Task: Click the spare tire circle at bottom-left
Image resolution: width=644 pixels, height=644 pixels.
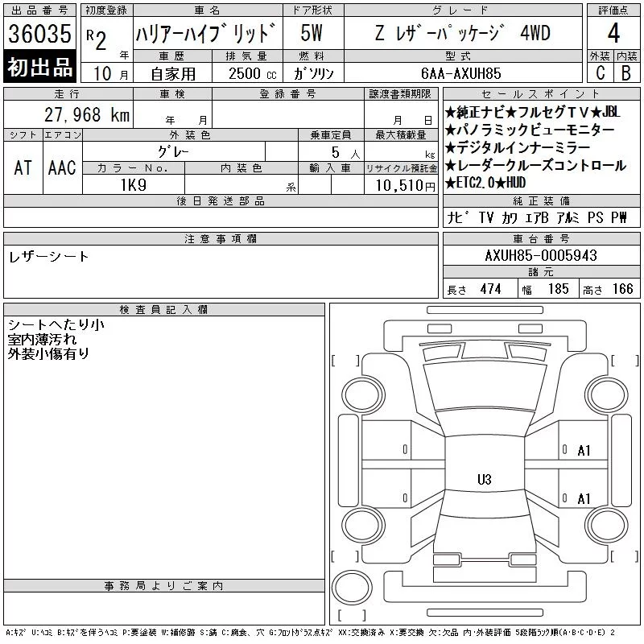Action: tap(352, 588)
